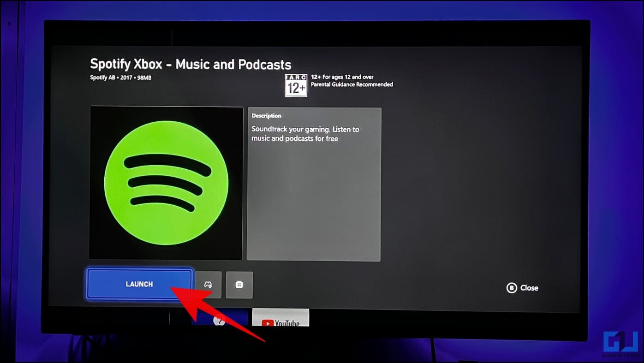Open the store bag icon button
This screenshot has height=363, width=644.
(x=239, y=285)
